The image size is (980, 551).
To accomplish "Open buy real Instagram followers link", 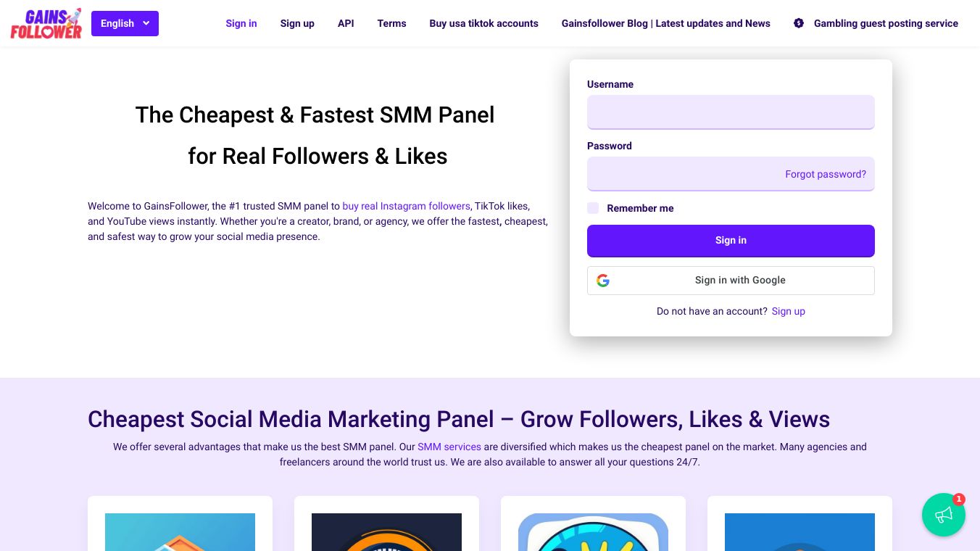I will 406,206.
